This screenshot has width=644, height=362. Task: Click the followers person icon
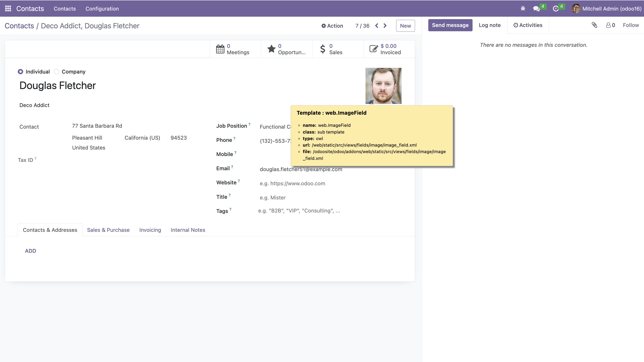point(608,25)
